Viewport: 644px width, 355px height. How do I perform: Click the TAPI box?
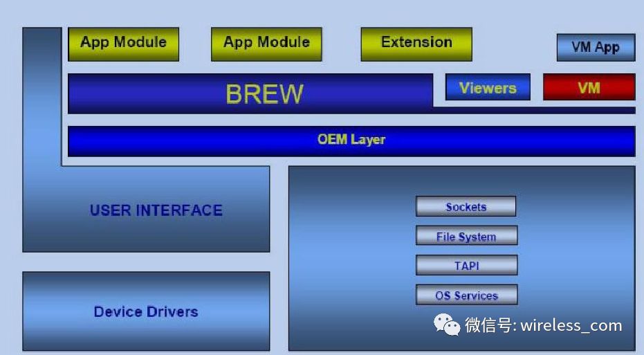pos(466,266)
